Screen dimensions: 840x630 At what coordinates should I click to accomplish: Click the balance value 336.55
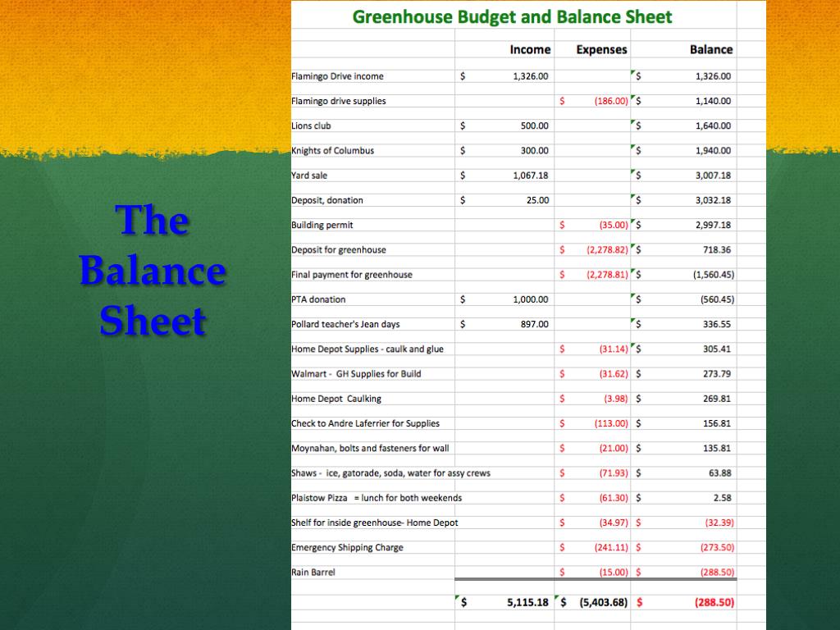717,324
